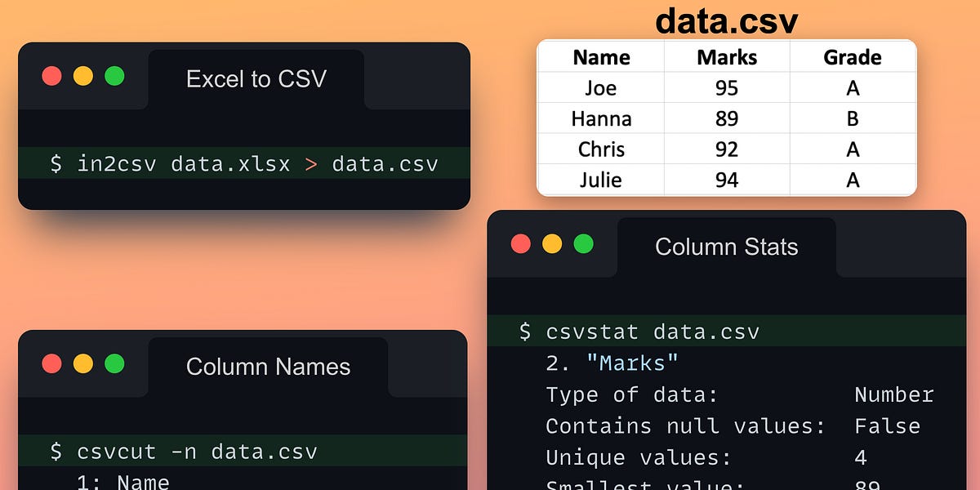This screenshot has height=490, width=980.
Task: Select the Column Stats window tab
Action: click(x=726, y=247)
